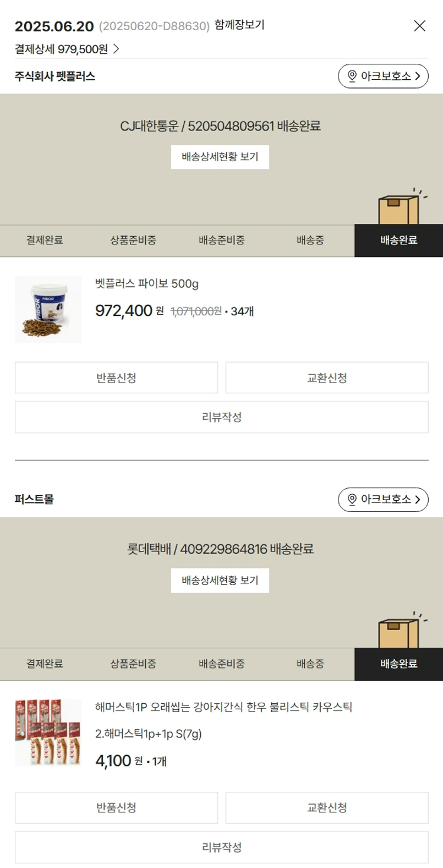Write 리뷰작성 for 벳플러스 파이보 500g
Image resolution: width=443 pixels, height=868 pixels.
[221, 417]
